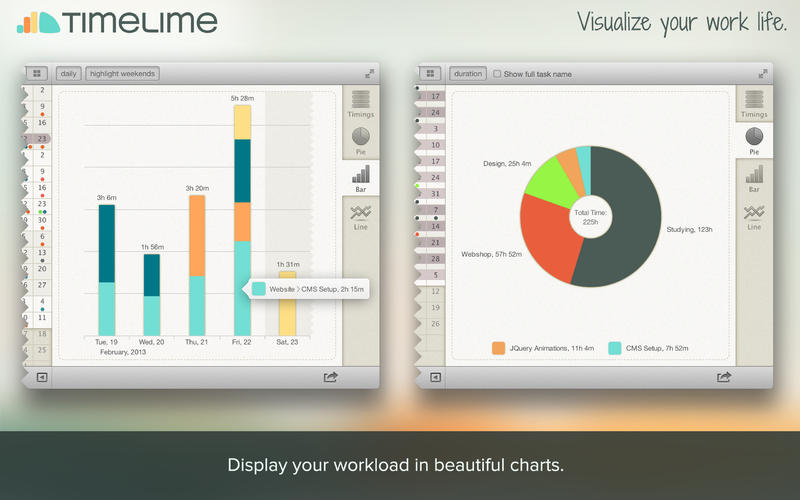Click highlighted day 23 in left calendar
The image size is (800, 500).
point(41,138)
